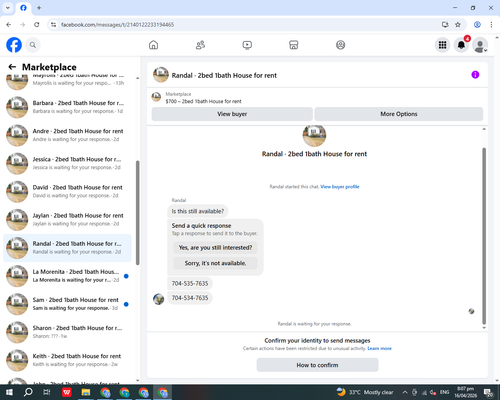Show hidden system tray icons chevron
This screenshot has height=400, width=500.
click(405, 392)
